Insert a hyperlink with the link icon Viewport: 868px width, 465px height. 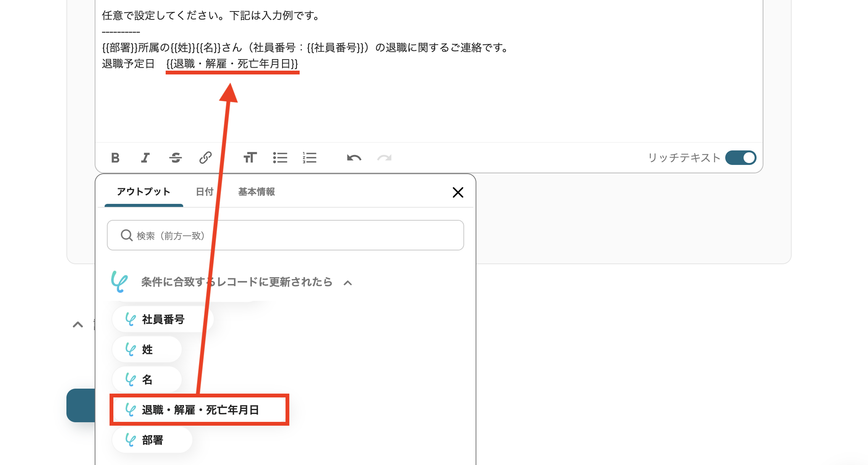pyautogui.click(x=205, y=158)
